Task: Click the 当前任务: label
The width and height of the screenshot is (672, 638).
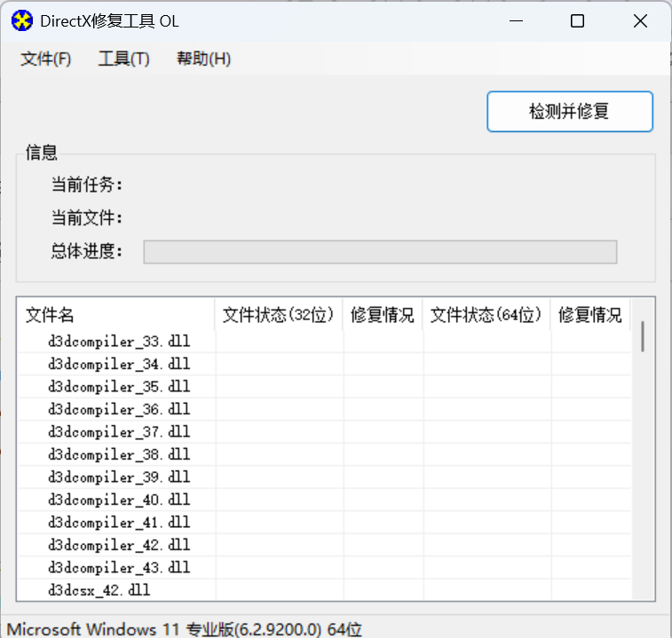Action: click(87, 185)
